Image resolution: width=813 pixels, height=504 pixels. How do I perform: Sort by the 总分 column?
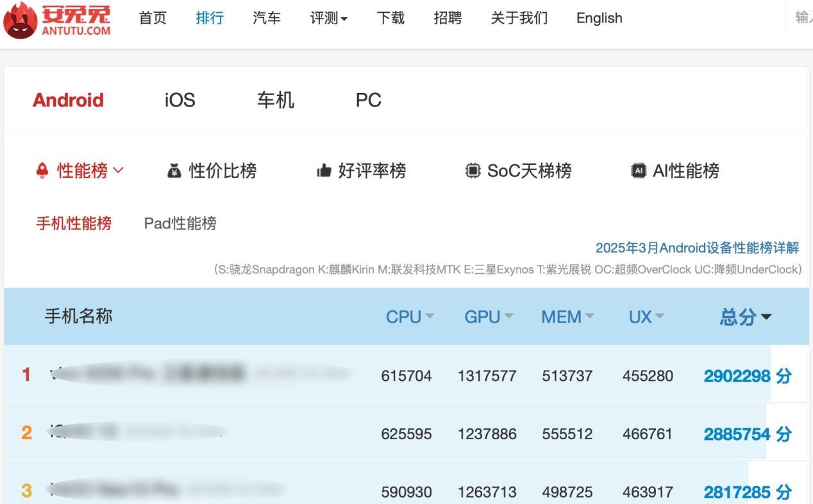coord(746,317)
